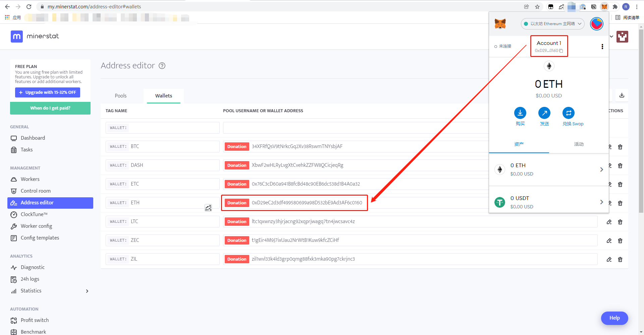Screen dimensions: 644x335
Task: Reload the page
Action: [x=29, y=7]
